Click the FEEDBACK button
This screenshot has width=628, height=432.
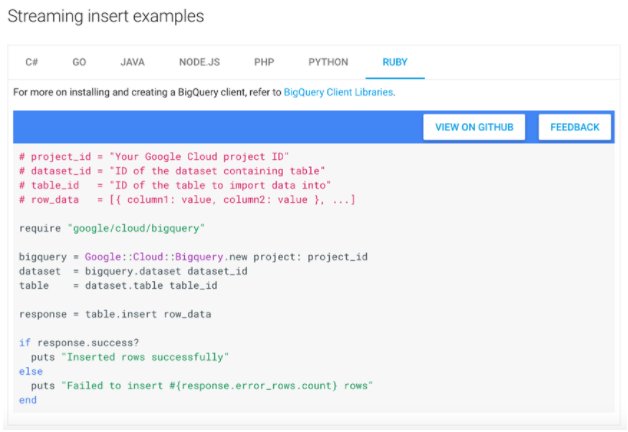coord(575,127)
